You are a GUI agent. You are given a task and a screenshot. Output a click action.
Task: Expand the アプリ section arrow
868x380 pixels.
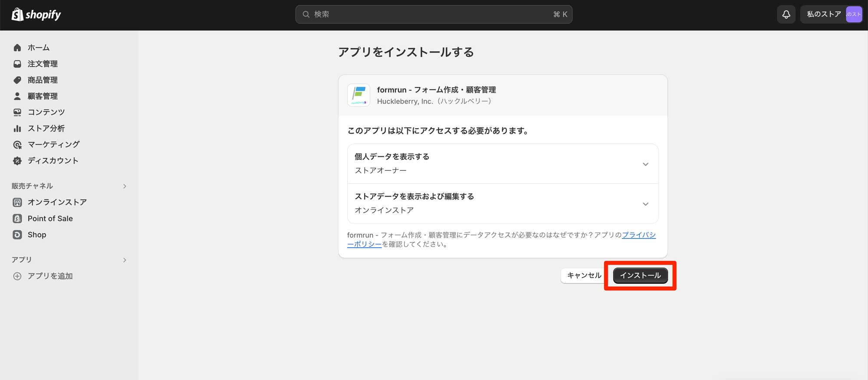pyautogui.click(x=125, y=260)
